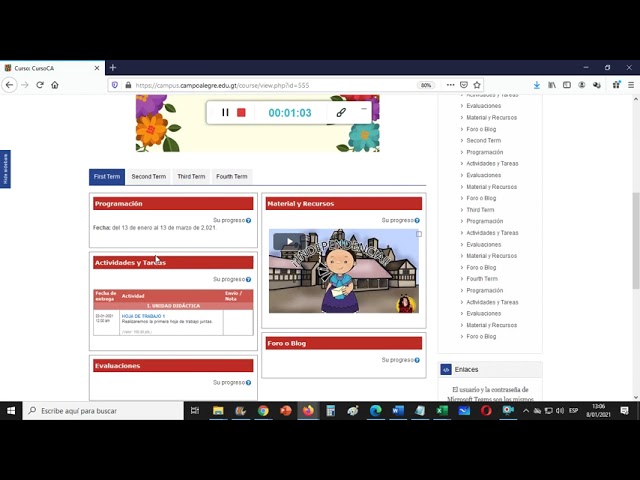Click the 80% zoom indicator
640x480 pixels.
426,85
